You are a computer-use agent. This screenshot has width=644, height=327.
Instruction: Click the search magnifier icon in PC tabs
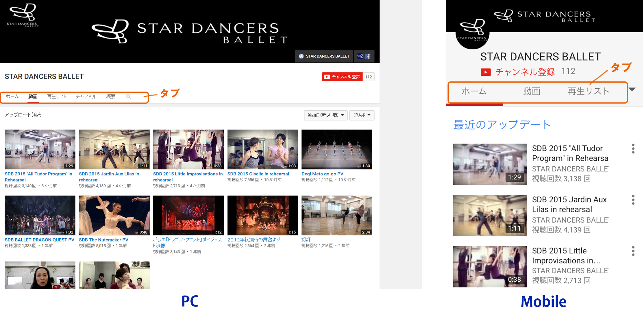(129, 96)
